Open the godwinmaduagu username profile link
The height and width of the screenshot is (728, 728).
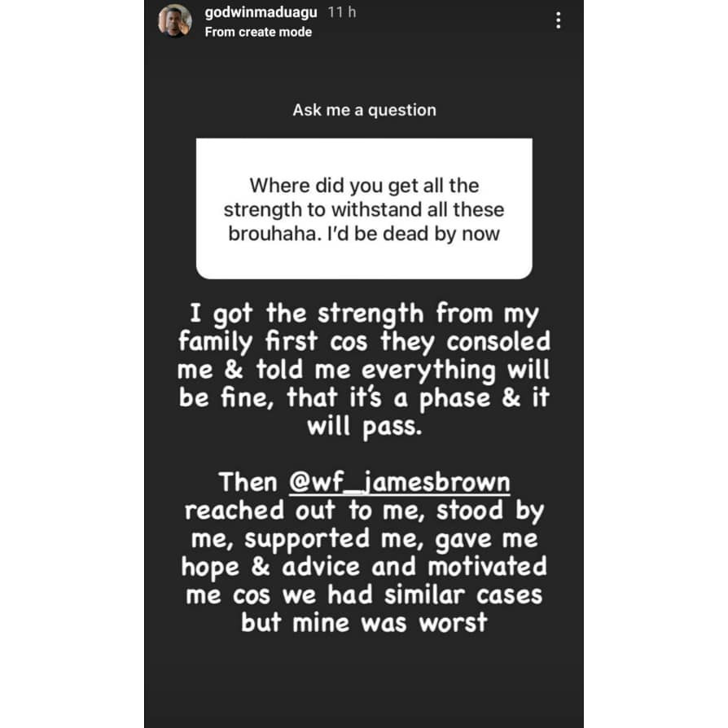pyautogui.click(x=261, y=12)
